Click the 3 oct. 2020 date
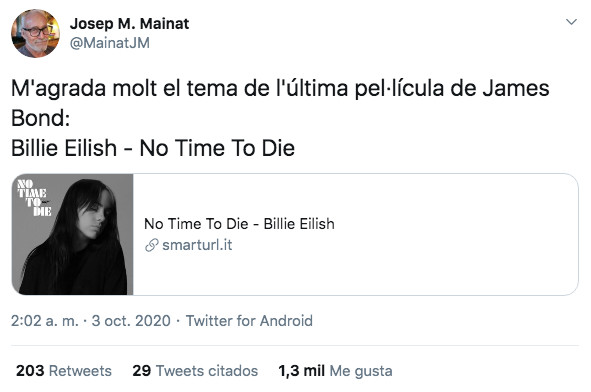 131,321
